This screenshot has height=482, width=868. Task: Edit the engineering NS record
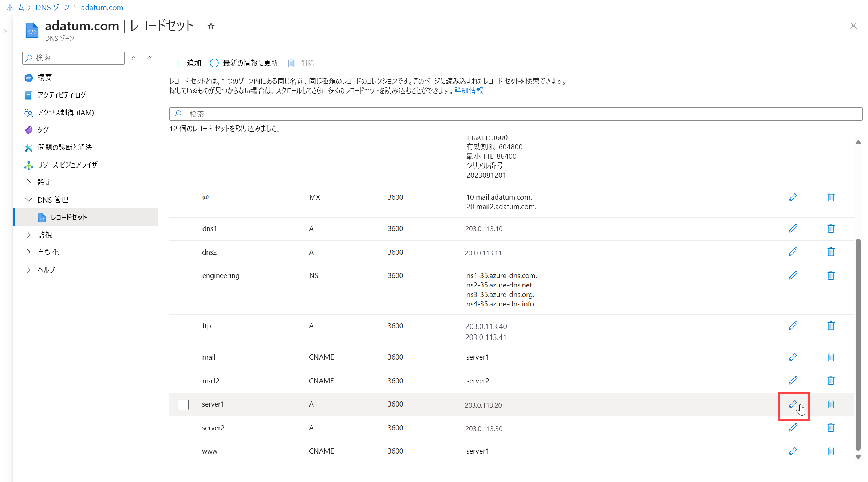coord(793,275)
